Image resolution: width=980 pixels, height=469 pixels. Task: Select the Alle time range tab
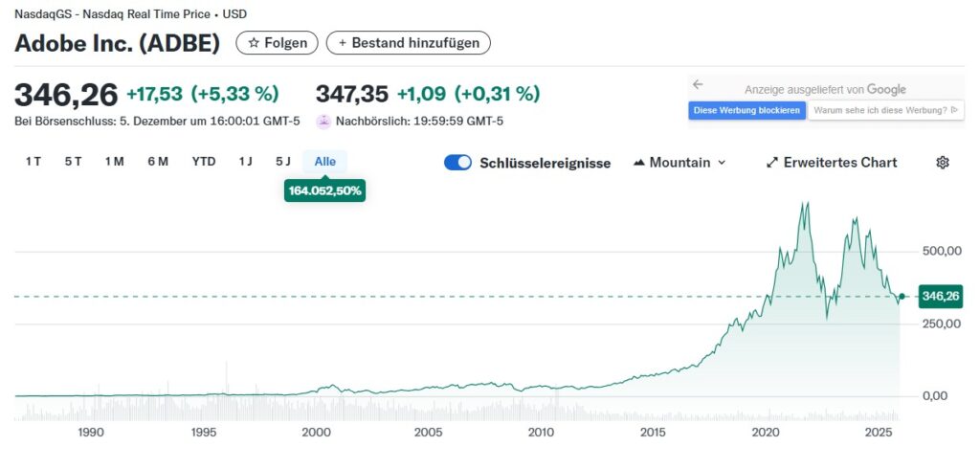click(x=325, y=162)
